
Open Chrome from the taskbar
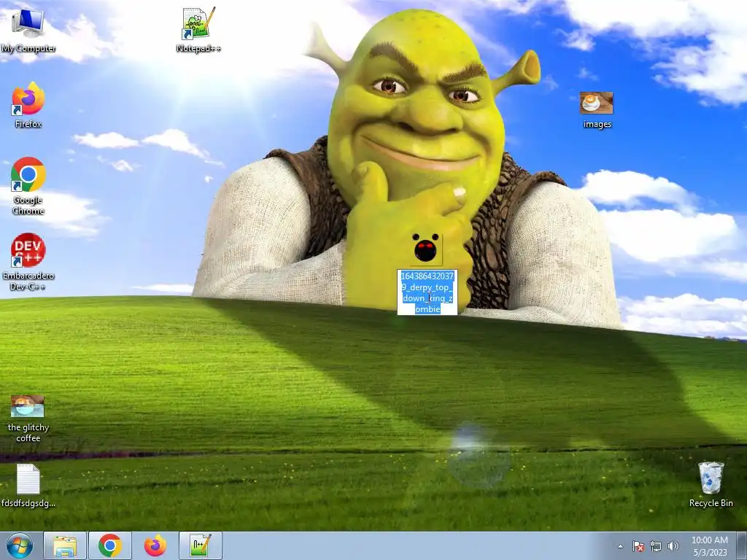[110, 545]
